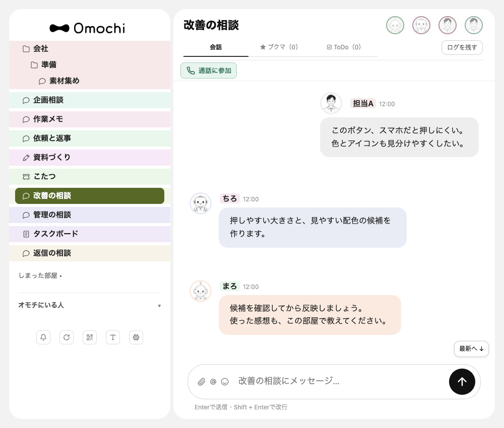This screenshot has height=428, width=504.
Task: Expand the しまった部屋 section
Action: [40, 275]
